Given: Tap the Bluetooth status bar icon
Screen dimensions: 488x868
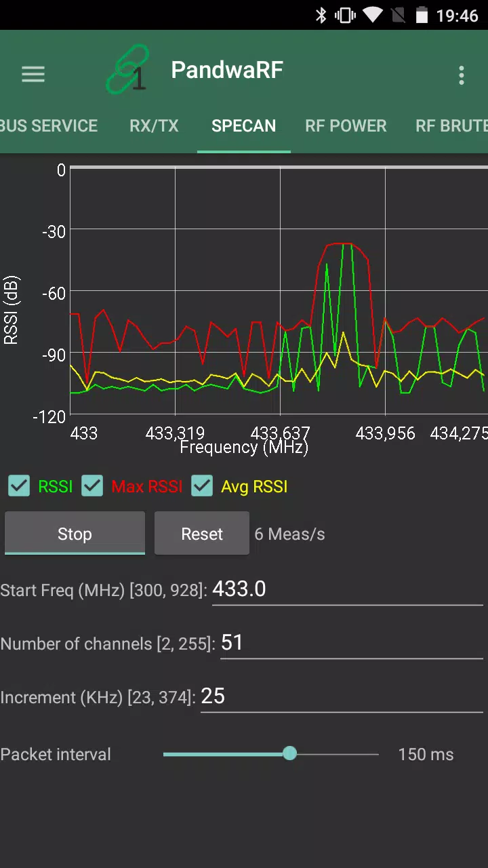Looking at the screenshot, I should coord(321,15).
